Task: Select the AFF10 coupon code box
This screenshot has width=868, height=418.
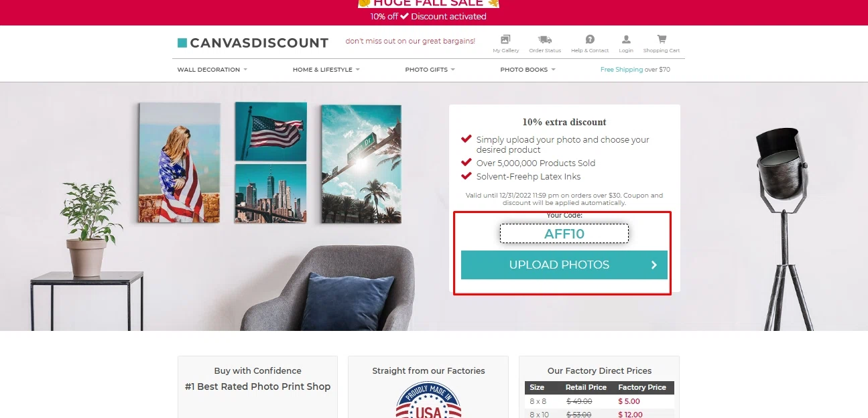Action: (x=564, y=234)
